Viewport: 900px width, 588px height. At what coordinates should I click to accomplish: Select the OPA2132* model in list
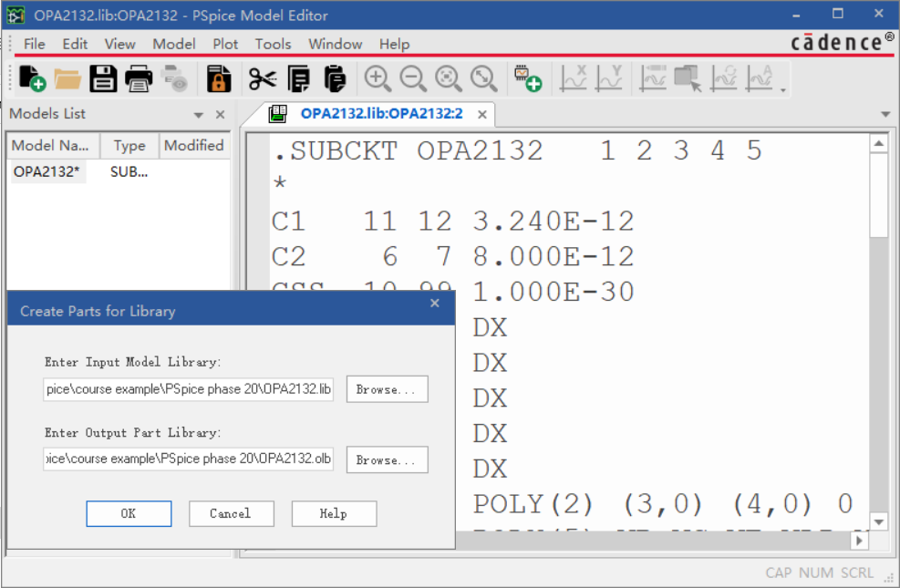coord(47,171)
